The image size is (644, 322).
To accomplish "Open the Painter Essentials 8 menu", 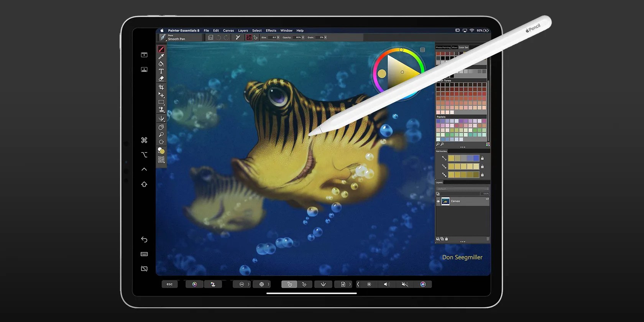I will [184, 31].
